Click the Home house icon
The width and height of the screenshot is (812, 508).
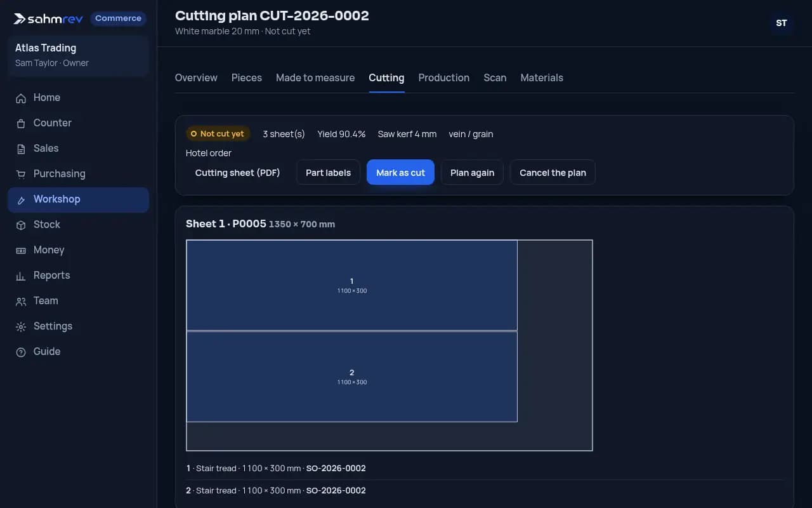click(21, 98)
